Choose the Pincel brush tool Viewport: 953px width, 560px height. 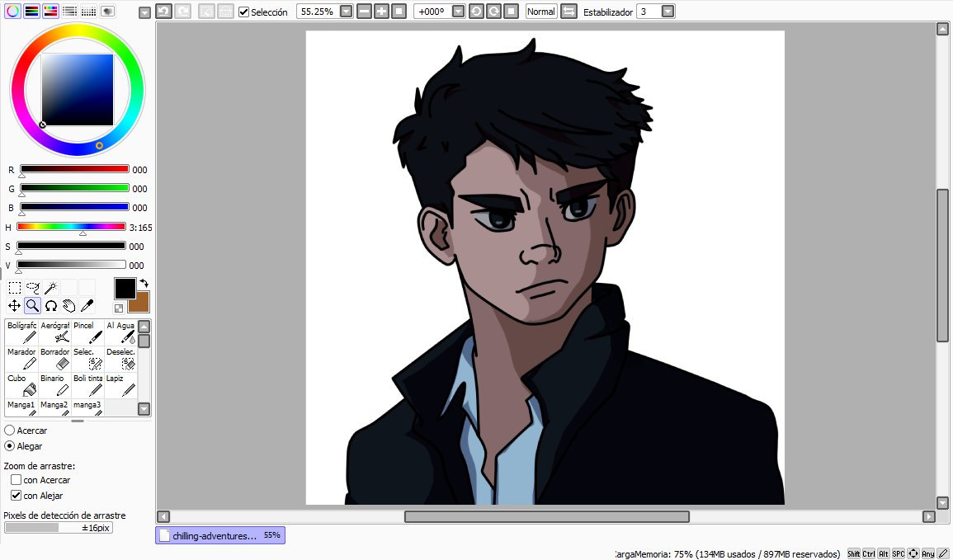pos(87,333)
